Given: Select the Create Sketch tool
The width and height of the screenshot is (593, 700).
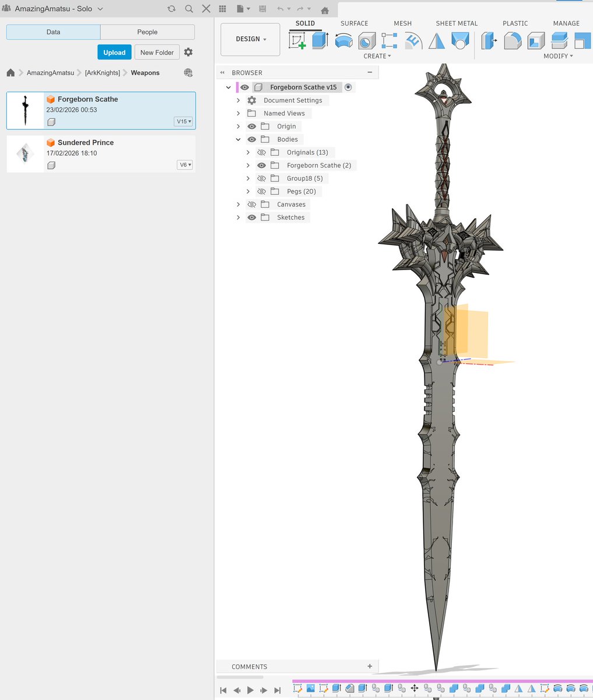Looking at the screenshot, I should pos(297,40).
